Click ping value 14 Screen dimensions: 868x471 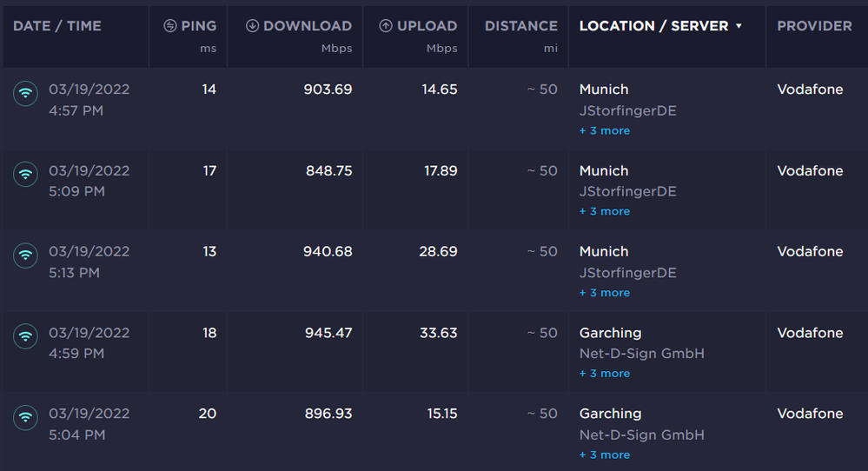click(209, 90)
